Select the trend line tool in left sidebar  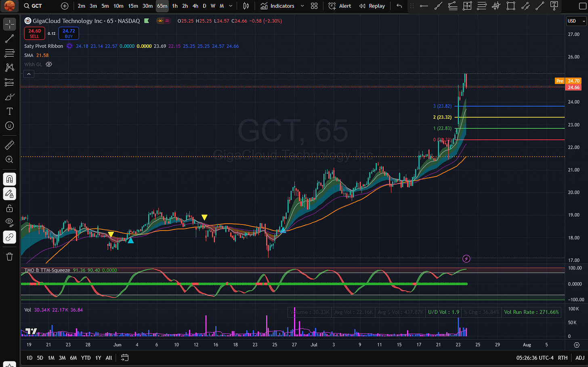tap(10, 39)
